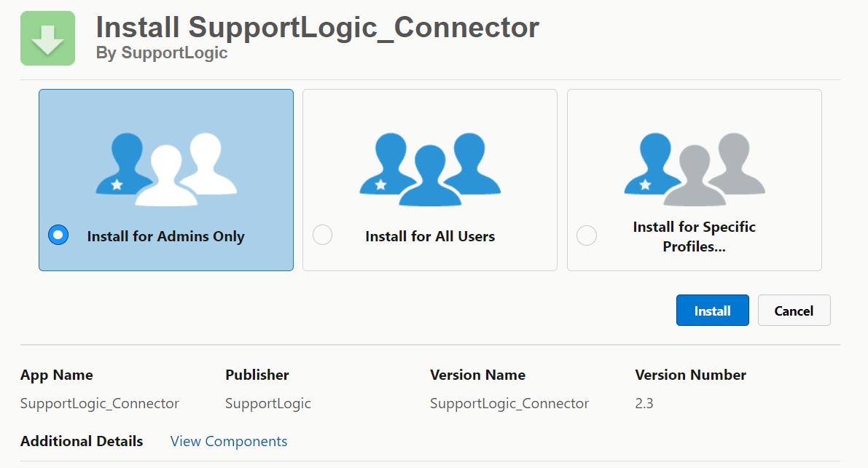The image size is (868, 468).
Task: Click the SupportLogic_Connector value under Version Name
Action: coord(509,403)
